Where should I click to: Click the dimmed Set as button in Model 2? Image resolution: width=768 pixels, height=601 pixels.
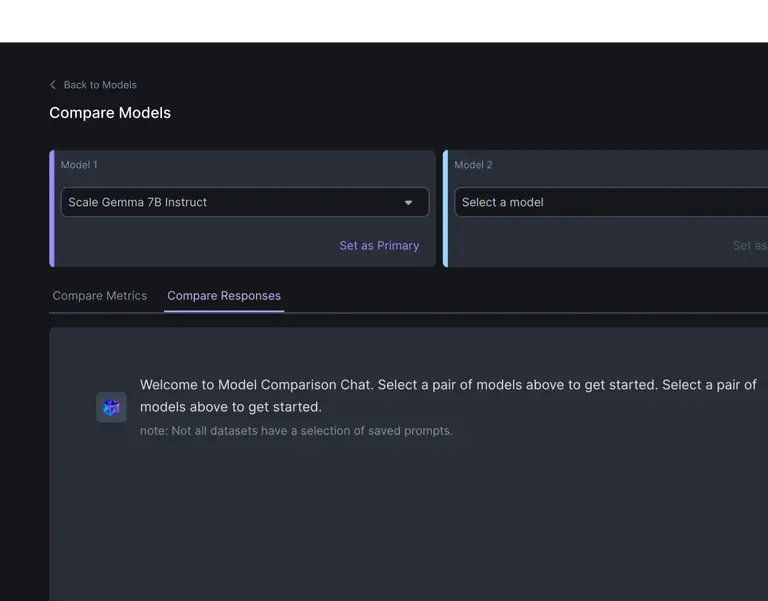pyautogui.click(x=749, y=246)
